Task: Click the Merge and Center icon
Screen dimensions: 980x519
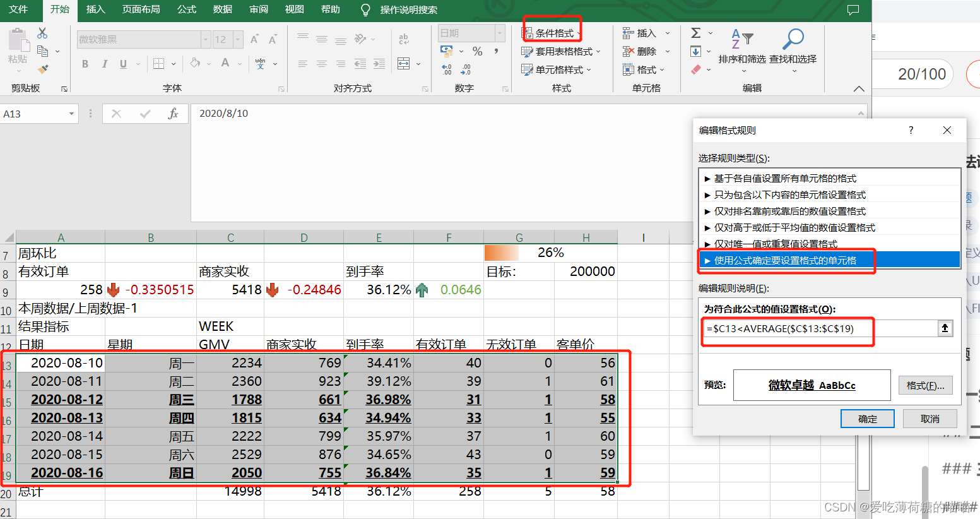Action: point(404,64)
